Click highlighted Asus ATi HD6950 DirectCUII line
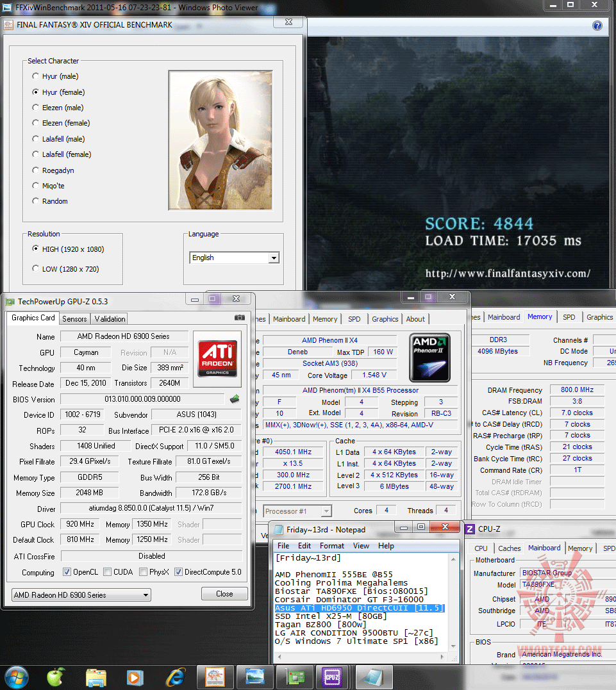This screenshot has width=616, height=690. [x=360, y=608]
